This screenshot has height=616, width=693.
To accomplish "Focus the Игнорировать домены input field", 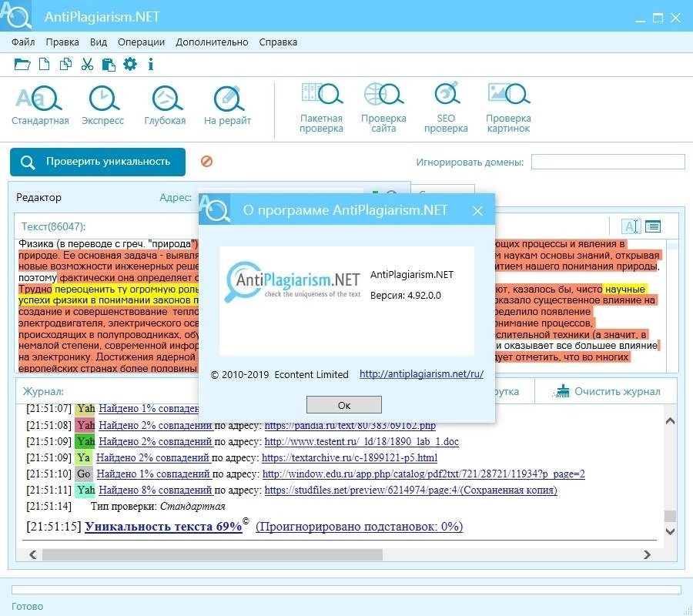I will (608, 162).
